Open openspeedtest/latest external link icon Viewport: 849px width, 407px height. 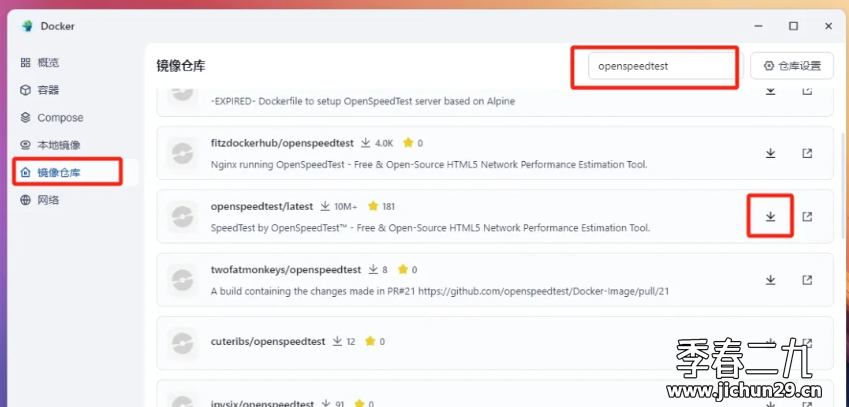click(x=807, y=216)
